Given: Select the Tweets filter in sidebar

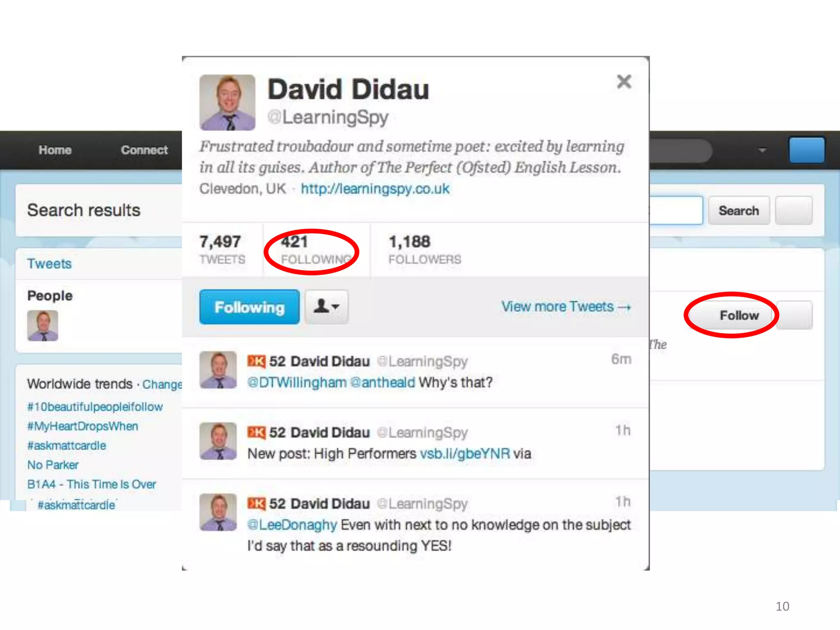Looking at the screenshot, I should 49,264.
